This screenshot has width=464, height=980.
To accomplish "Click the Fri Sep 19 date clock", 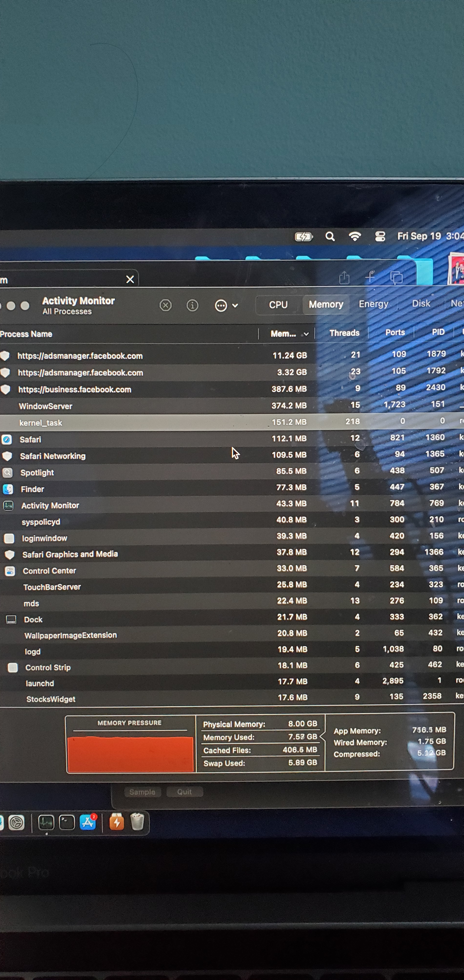I will (x=430, y=236).
